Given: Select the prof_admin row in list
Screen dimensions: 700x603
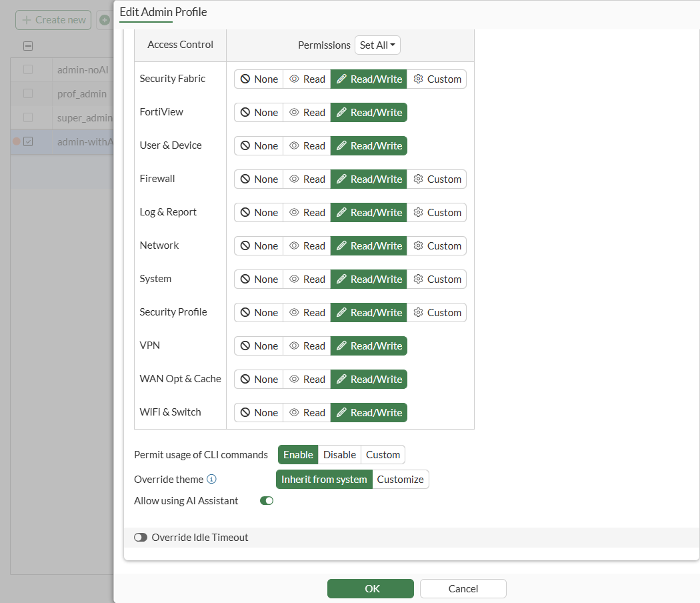Looking at the screenshot, I should 63,94.
